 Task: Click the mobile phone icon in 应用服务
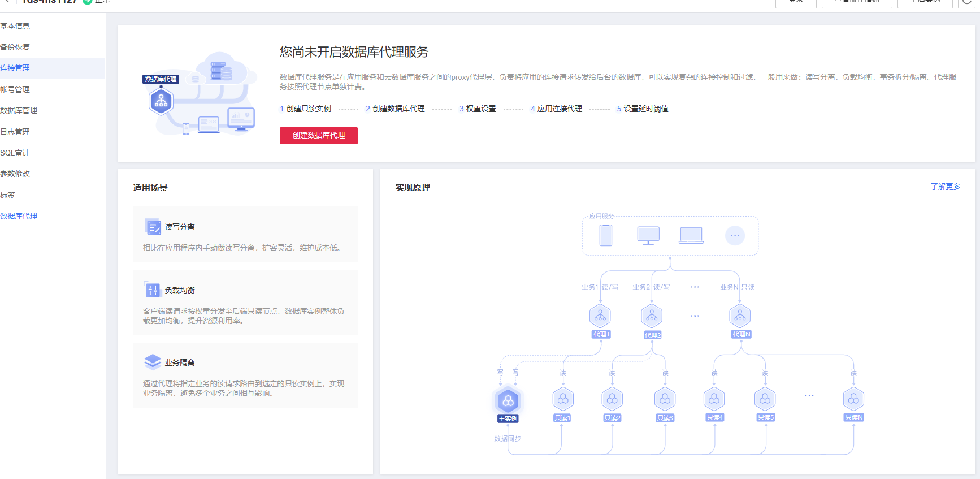[x=605, y=235]
